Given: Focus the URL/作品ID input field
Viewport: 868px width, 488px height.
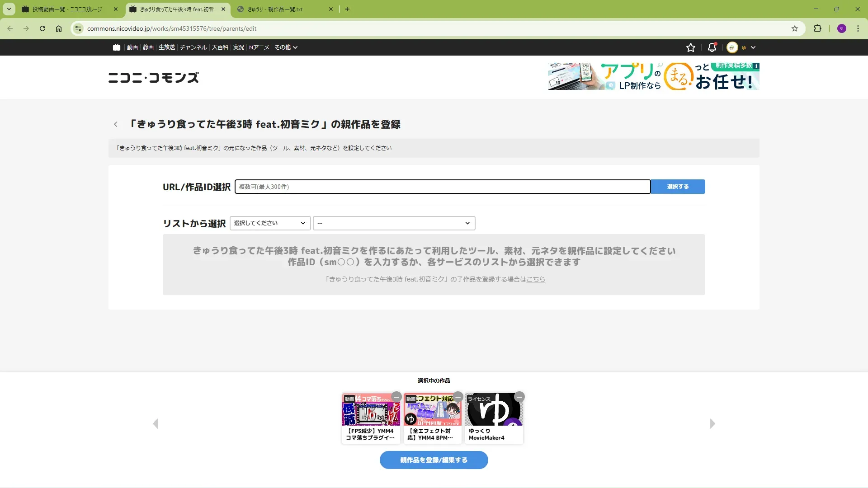Looking at the screenshot, I should 442,187.
